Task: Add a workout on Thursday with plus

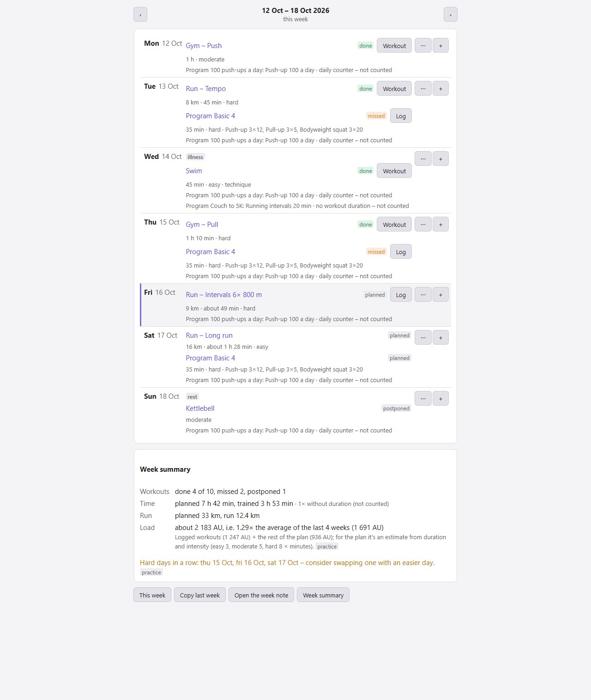Action: point(440,224)
